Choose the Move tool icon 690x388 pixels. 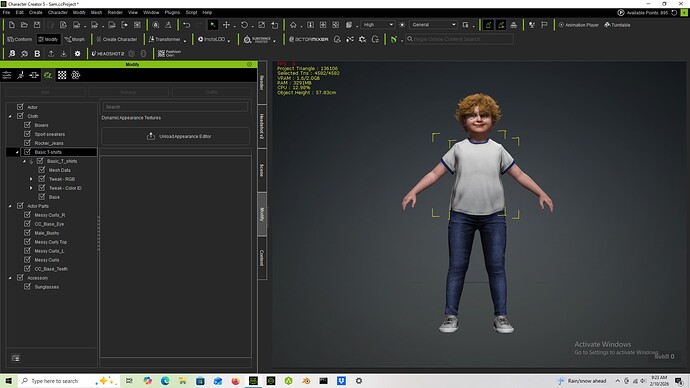(226, 25)
